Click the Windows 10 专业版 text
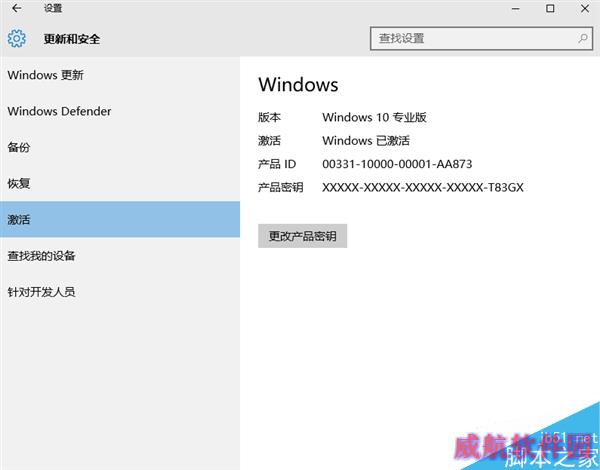 [374, 117]
